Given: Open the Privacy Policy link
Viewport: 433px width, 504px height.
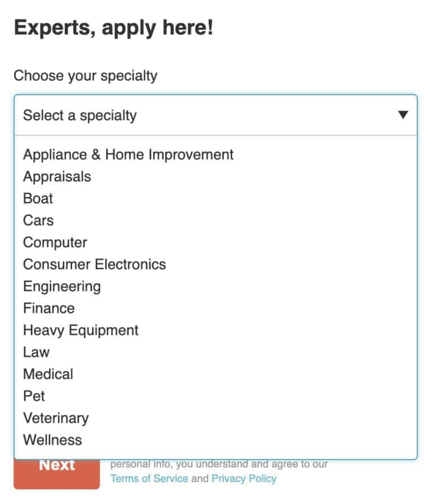Looking at the screenshot, I should [244, 479].
